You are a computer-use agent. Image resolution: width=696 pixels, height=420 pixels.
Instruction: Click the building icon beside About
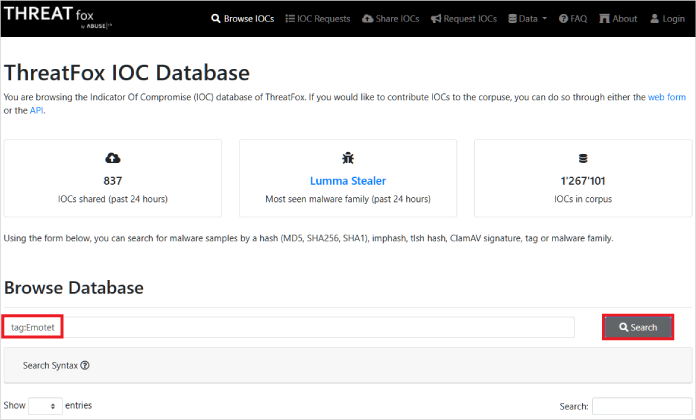pos(604,19)
